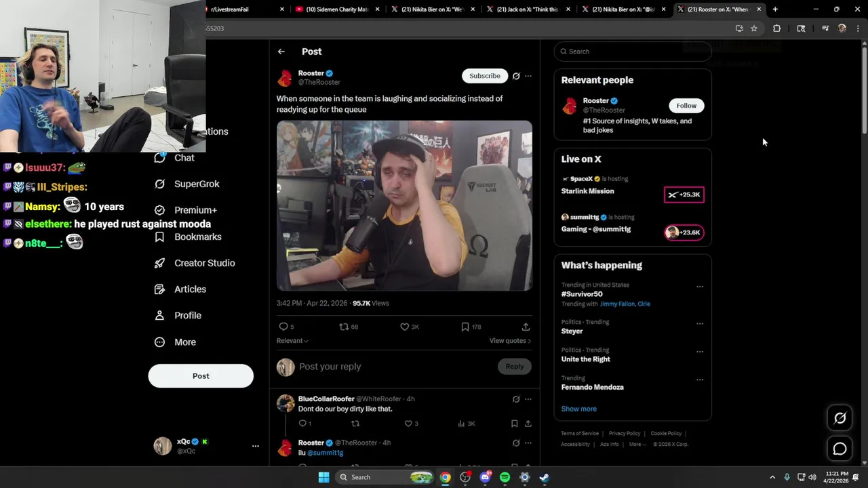Join the SpaceX Starlink Mission live +25.3K
Image resolution: width=868 pixels, height=488 pixels.
pyautogui.click(x=684, y=195)
